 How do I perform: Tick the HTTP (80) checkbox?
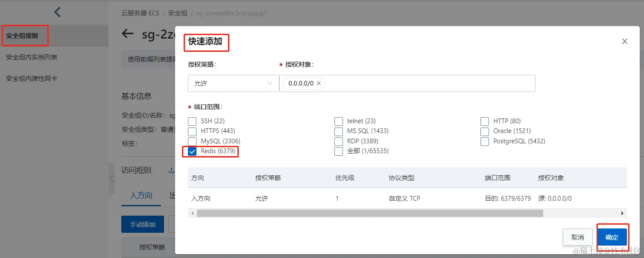pos(485,121)
